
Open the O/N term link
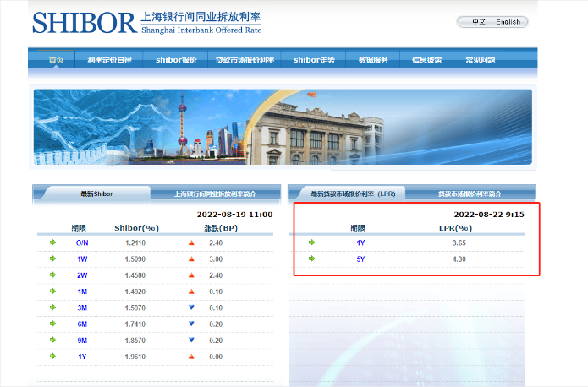point(82,243)
